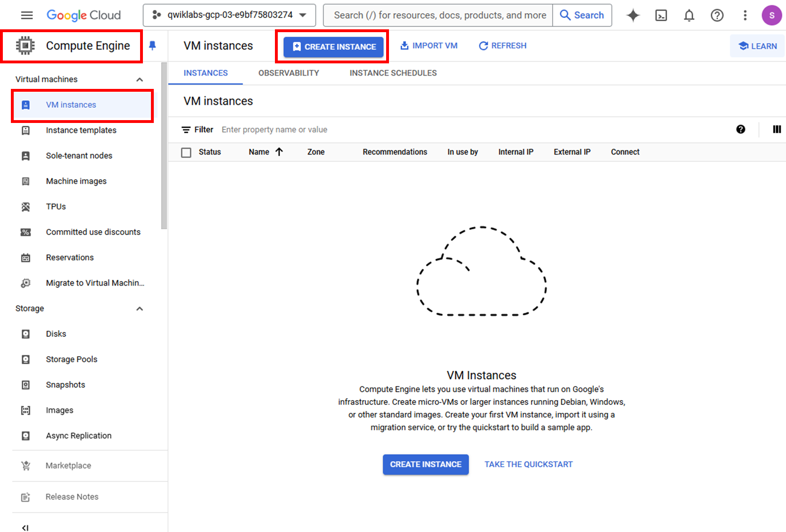Click the Instance templates sidebar icon

[x=26, y=130]
